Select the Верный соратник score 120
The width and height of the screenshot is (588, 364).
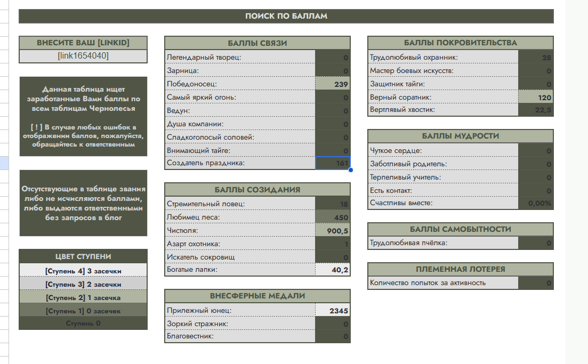(536, 98)
